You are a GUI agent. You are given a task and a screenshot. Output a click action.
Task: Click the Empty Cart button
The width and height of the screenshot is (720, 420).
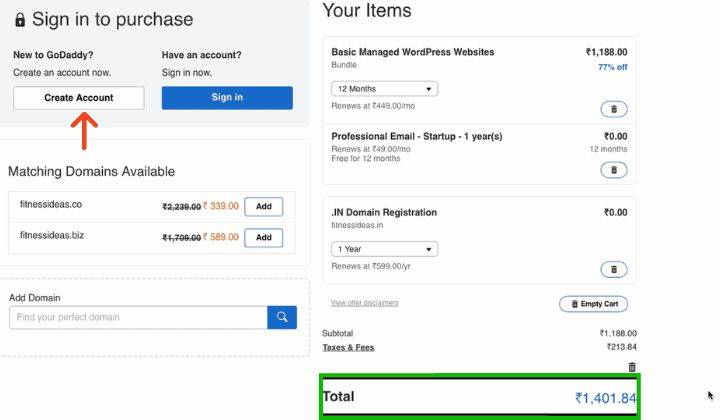pyautogui.click(x=593, y=304)
